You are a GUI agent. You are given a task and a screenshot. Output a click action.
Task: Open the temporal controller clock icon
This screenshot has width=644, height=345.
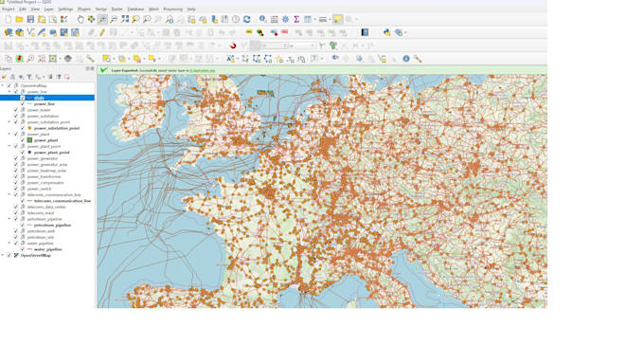pyautogui.click(x=236, y=19)
